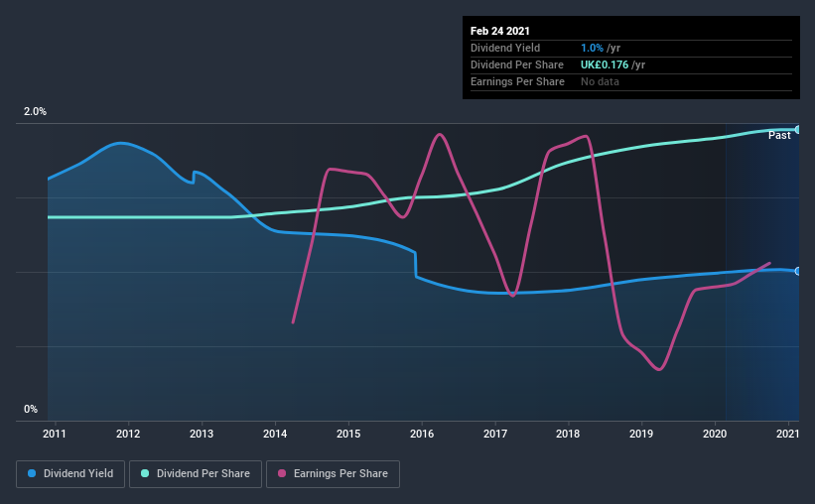815x504 pixels.
Task: Toggle the Dividend Per Share legend button
Action: 196,474
